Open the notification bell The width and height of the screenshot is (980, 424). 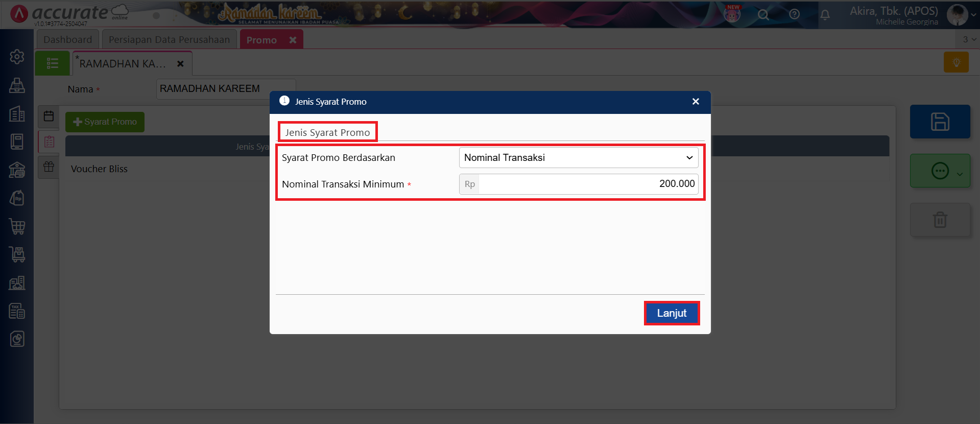tap(825, 15)
